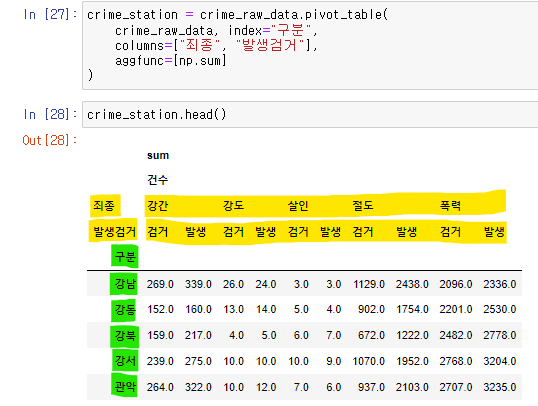Click the '강북' row index label
The height and width of the screenshot is (406, 538).
[125, 335]
